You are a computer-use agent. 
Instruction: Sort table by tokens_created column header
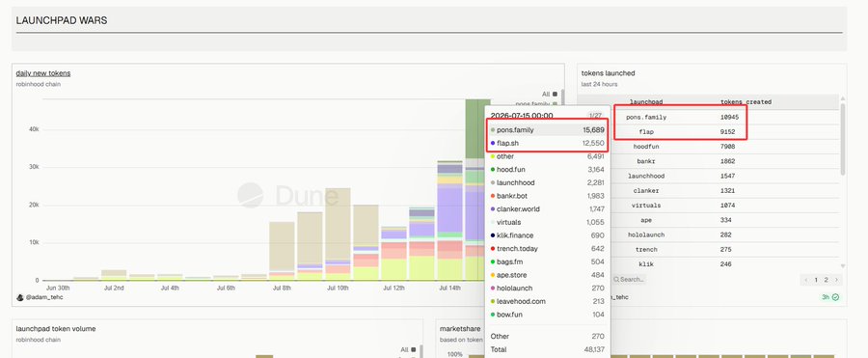click(x=746, y=102)
